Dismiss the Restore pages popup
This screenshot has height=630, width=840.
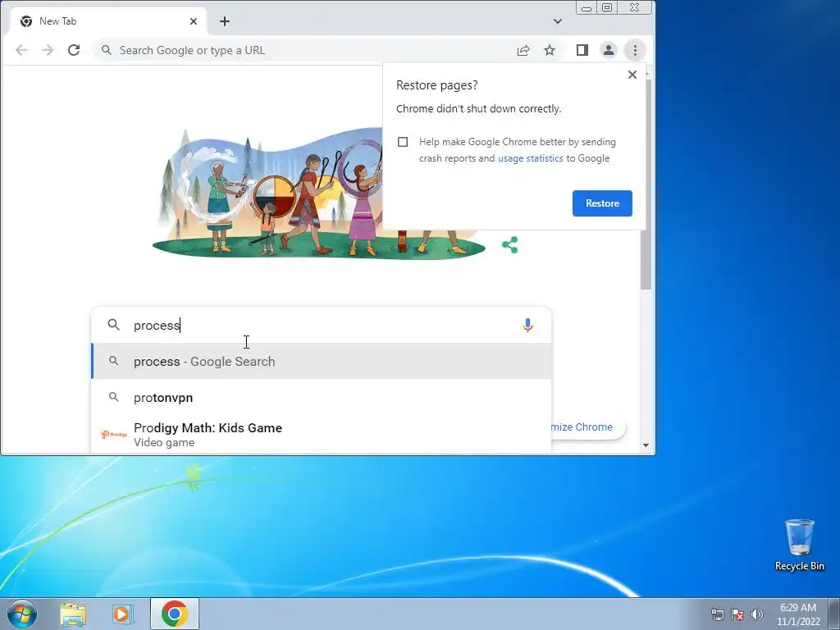[632, 75]
